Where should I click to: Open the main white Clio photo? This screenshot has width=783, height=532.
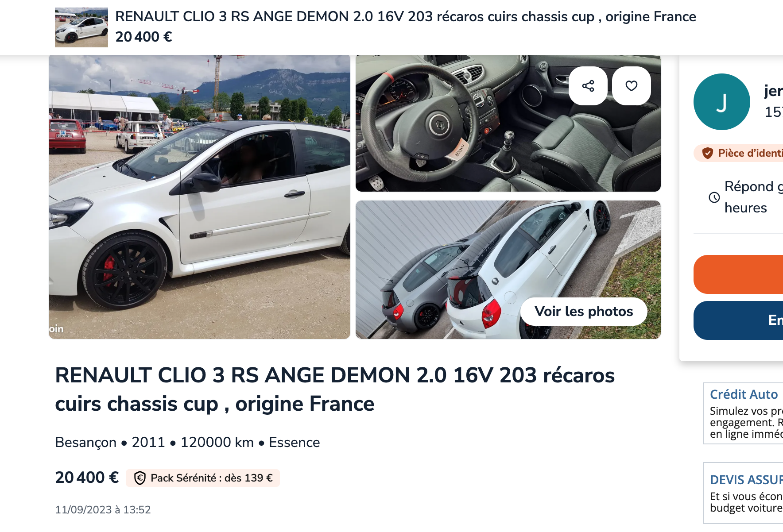pos(199,197)
